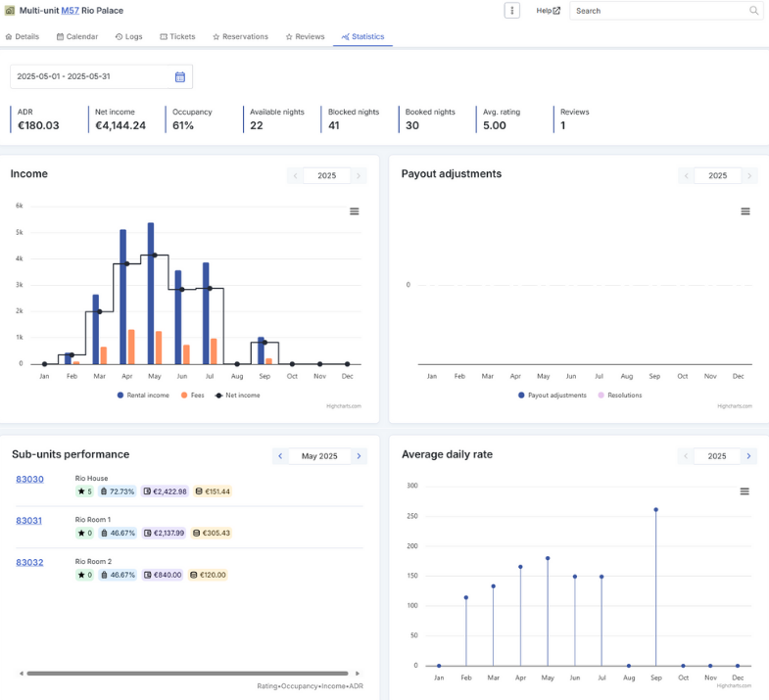Open Help in external window

(x=548, y=11)
